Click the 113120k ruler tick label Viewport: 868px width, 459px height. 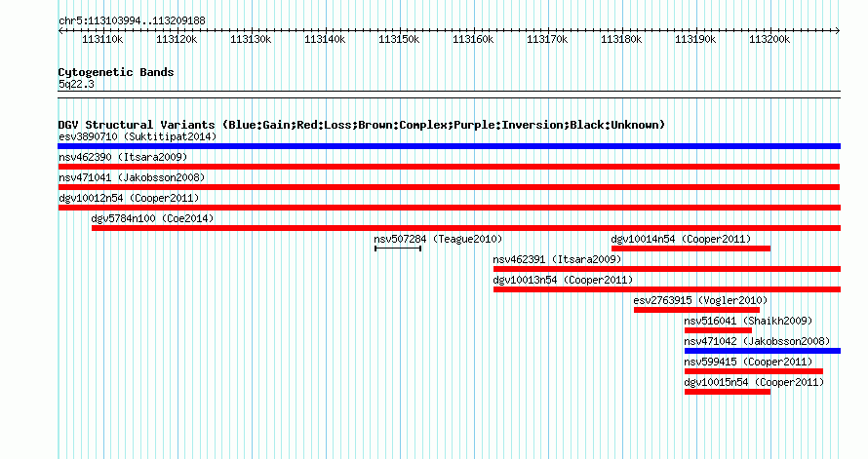[178, 40]
